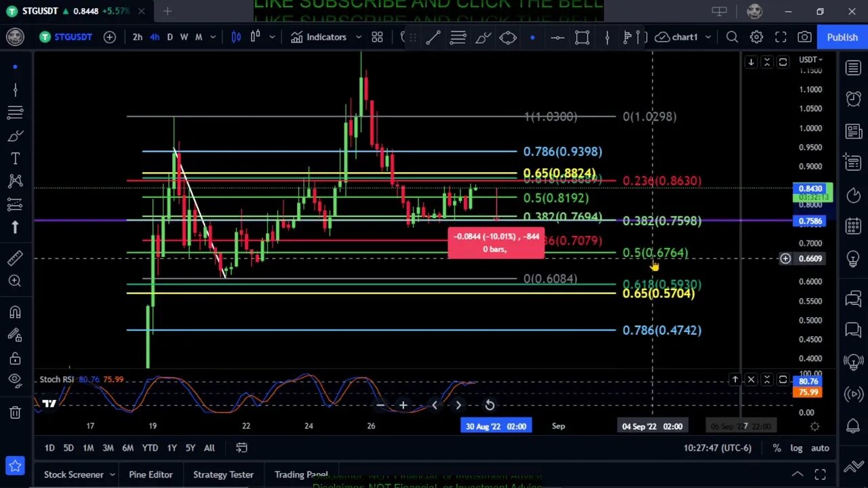
Task: Open the candlestick chart style selector
Action: click(236, 37)
